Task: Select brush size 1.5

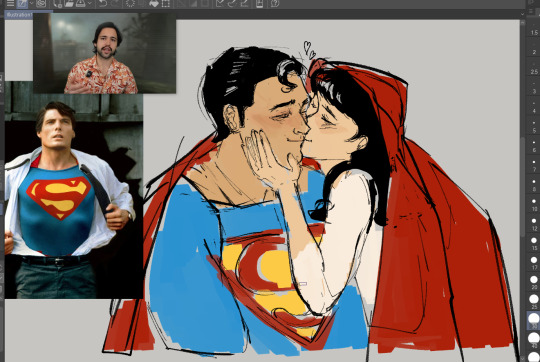Action: click(x=534, y=28)
